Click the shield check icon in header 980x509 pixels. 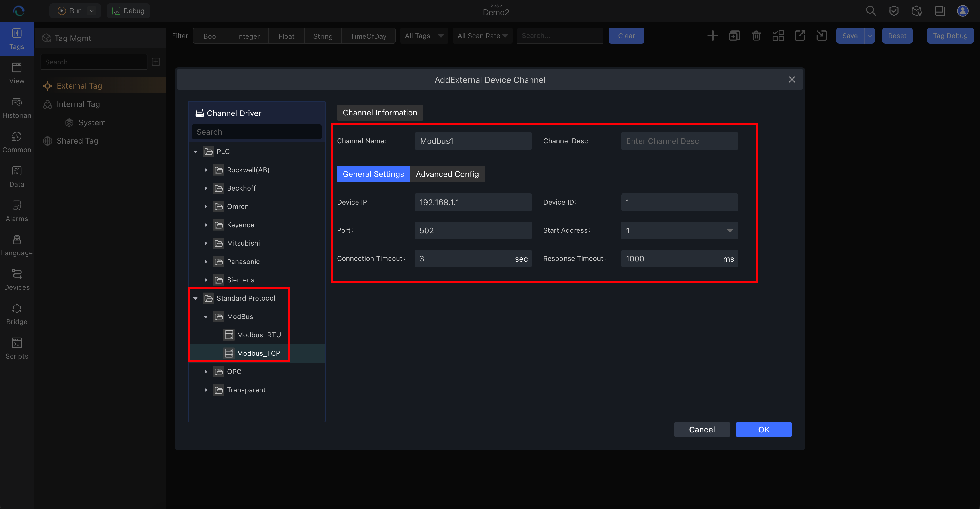(894, 11)
